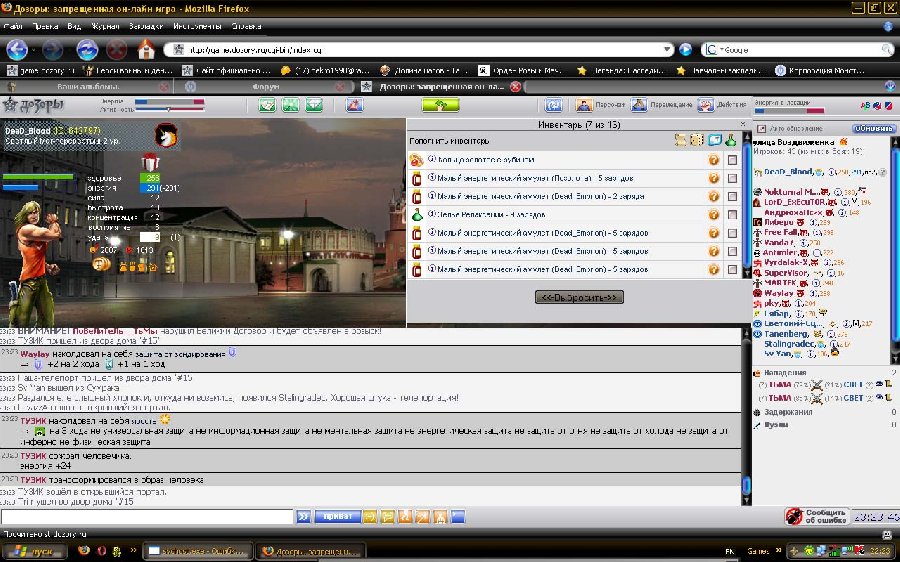Click the Обновить button
This screenshot has width=900, height=562.
click(x=873, y=129)
